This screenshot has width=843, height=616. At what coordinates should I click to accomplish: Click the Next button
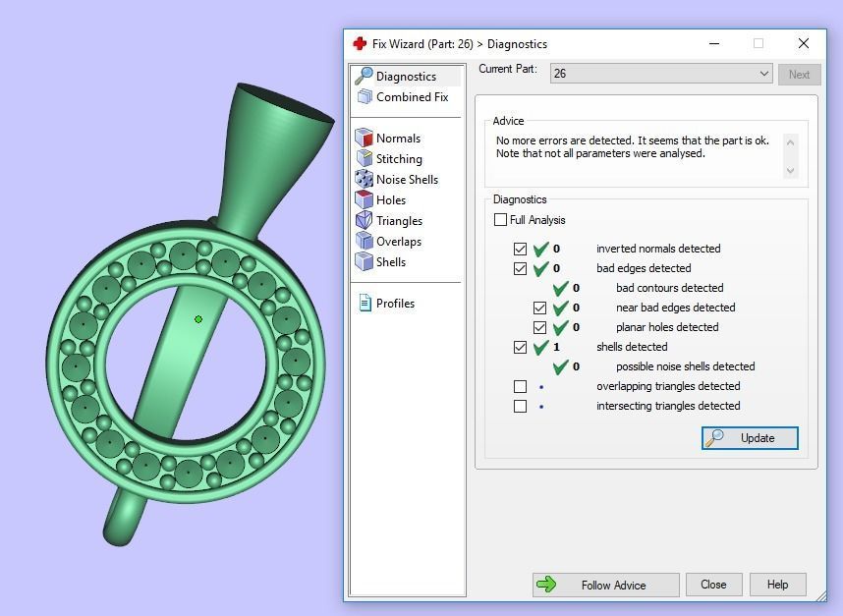coord(799,75)
